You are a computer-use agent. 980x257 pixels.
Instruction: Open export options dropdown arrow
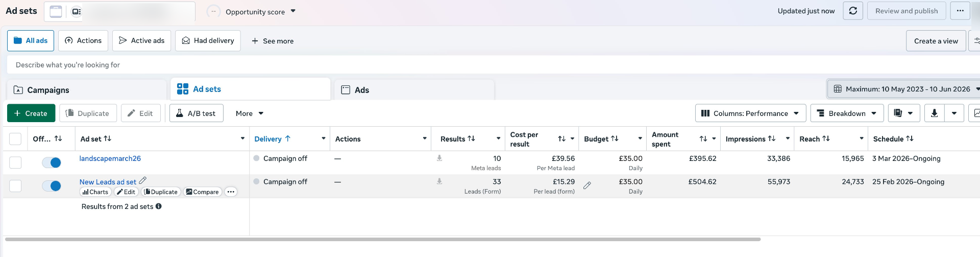click(x=954, y=113)
